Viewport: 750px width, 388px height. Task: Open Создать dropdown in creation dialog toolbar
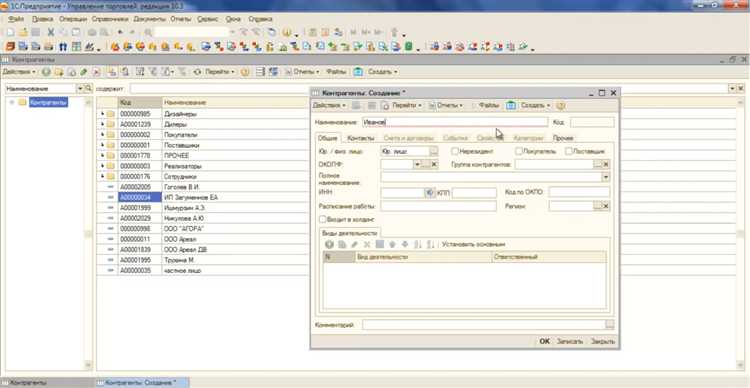click(x=536, y=105)
